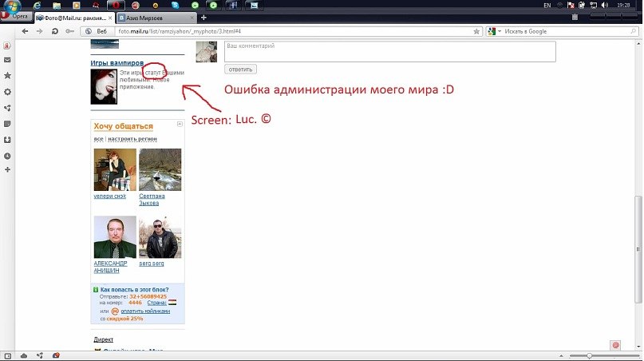Click the address bar URL field
Image resolution: width=644 pixels, height=361 pixels.
(294, 31)
